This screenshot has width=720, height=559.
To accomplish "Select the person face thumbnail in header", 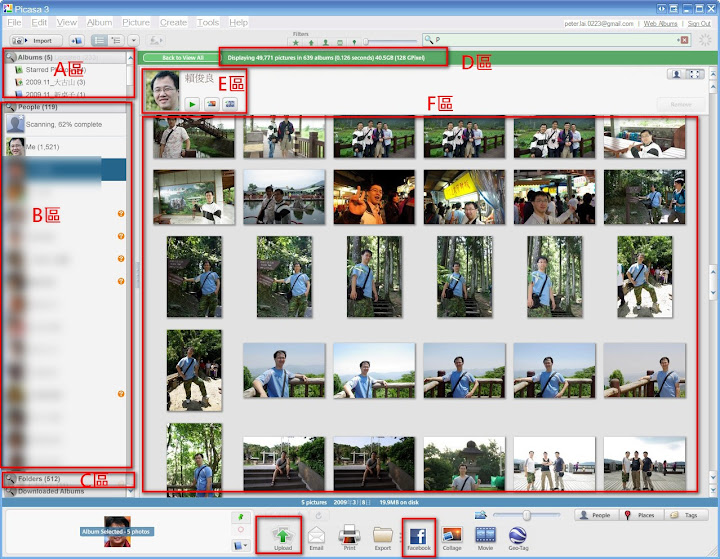I will (x=163, y=91).
